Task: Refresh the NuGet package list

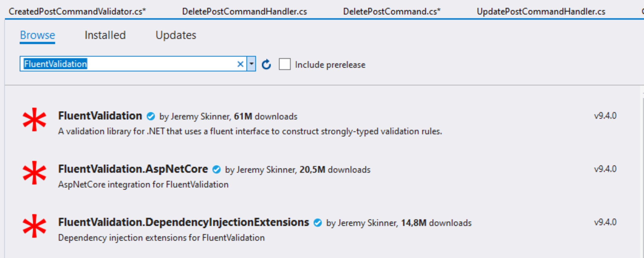Action: [x=266, y=64]
